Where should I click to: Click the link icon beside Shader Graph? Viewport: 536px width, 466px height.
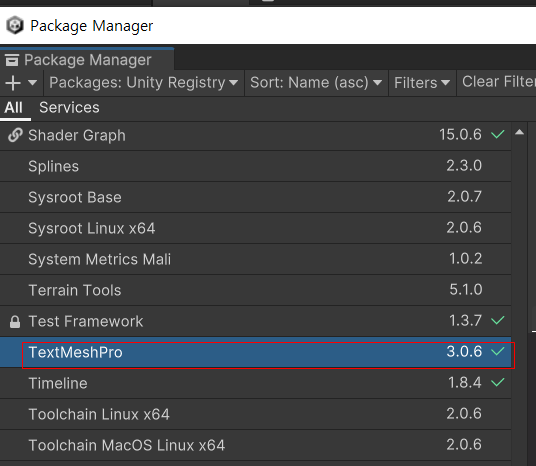(x=15, y=135)
